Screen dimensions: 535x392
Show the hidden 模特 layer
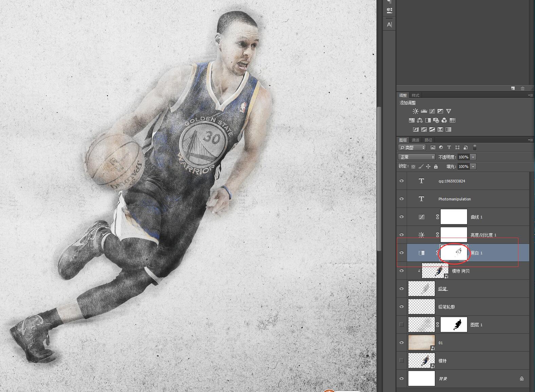click(x=402, y=361)
